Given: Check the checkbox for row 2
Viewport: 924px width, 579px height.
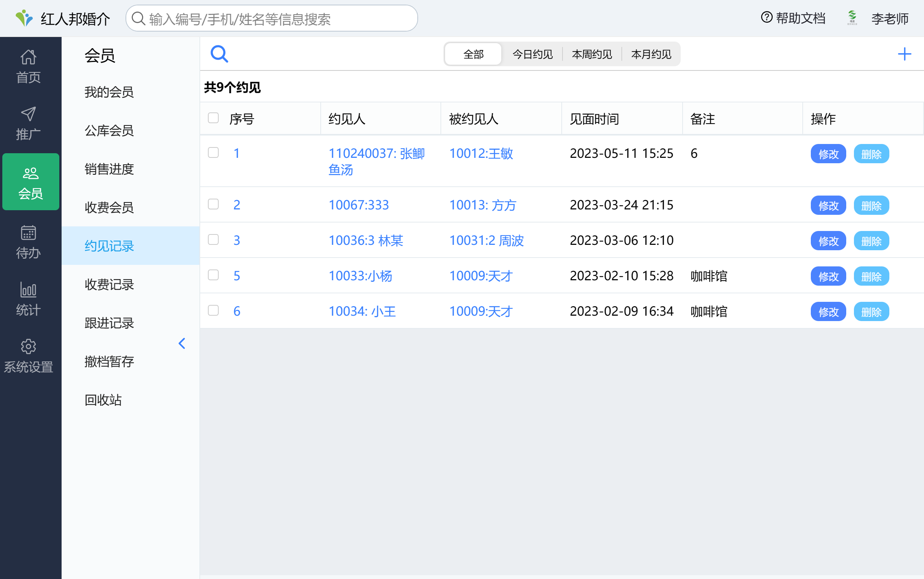Looking at the screenshot, I should tap(213, 204).
